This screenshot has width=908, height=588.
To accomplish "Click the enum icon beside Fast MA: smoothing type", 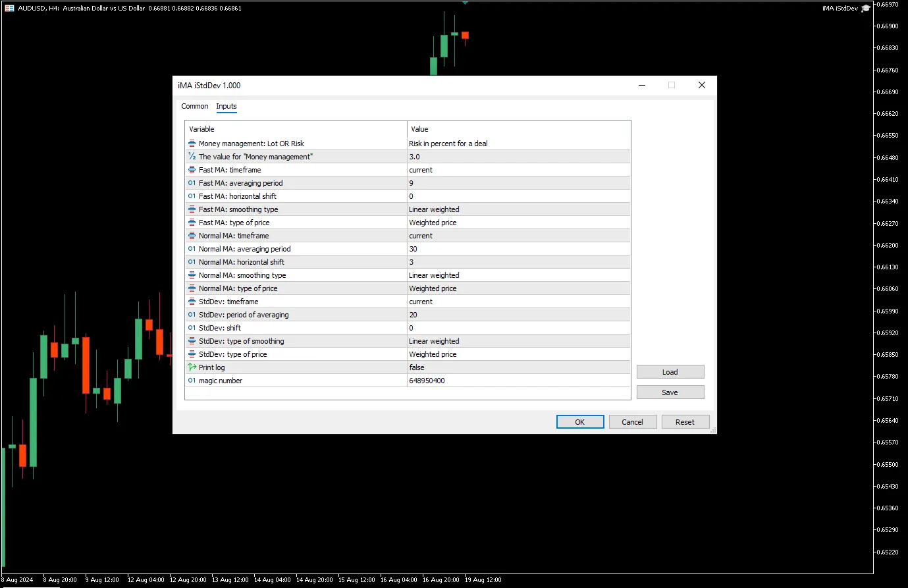I will point(192,209).
